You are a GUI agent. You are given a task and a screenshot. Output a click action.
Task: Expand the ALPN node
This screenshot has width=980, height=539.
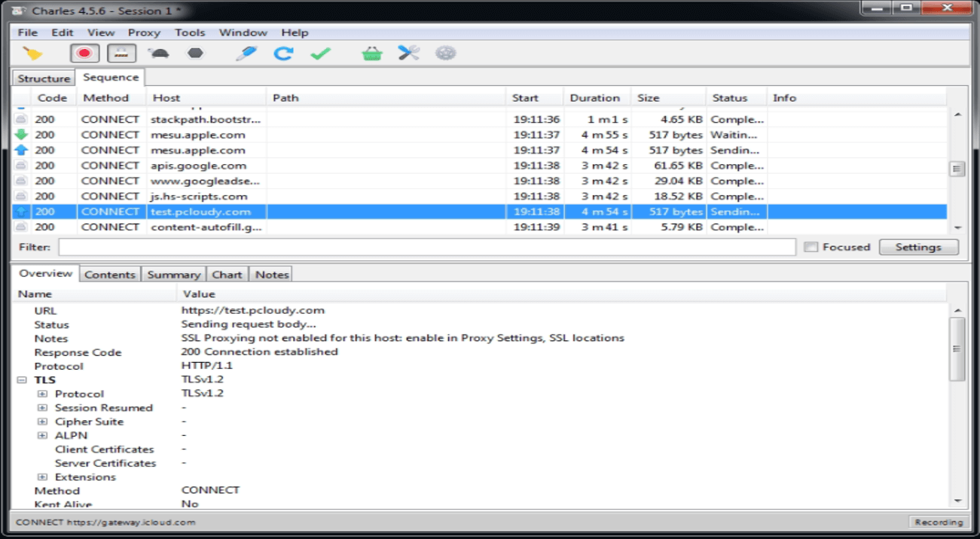[x=43, y=435]
